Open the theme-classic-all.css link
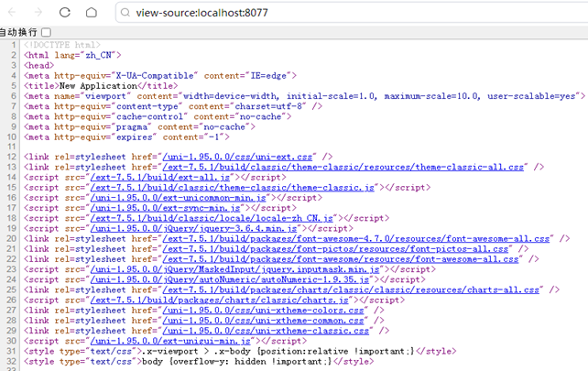This screenshot has width=588, height=371. click(343, 167)
